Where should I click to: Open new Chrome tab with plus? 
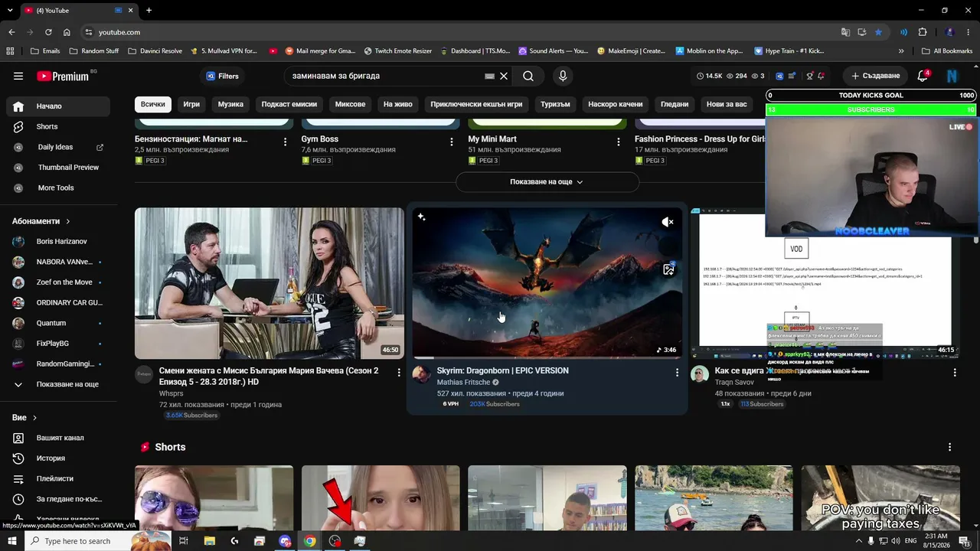(149, 11)
